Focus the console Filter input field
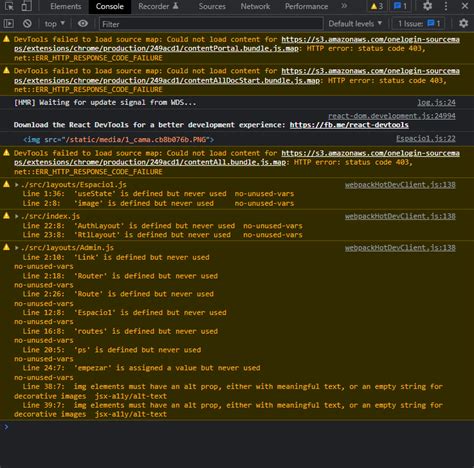The image size is (474, 468). pos(211,24)
